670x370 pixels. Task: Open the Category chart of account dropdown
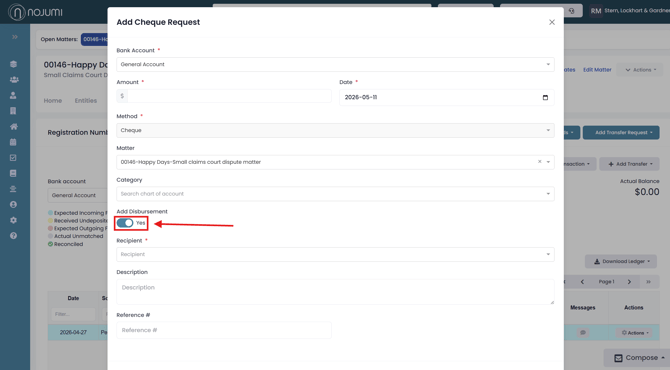coord(335,194)
